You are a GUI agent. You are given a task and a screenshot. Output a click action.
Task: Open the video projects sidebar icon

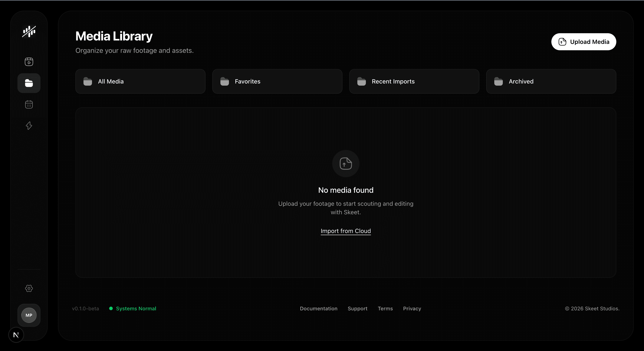[x=29, y=62]
